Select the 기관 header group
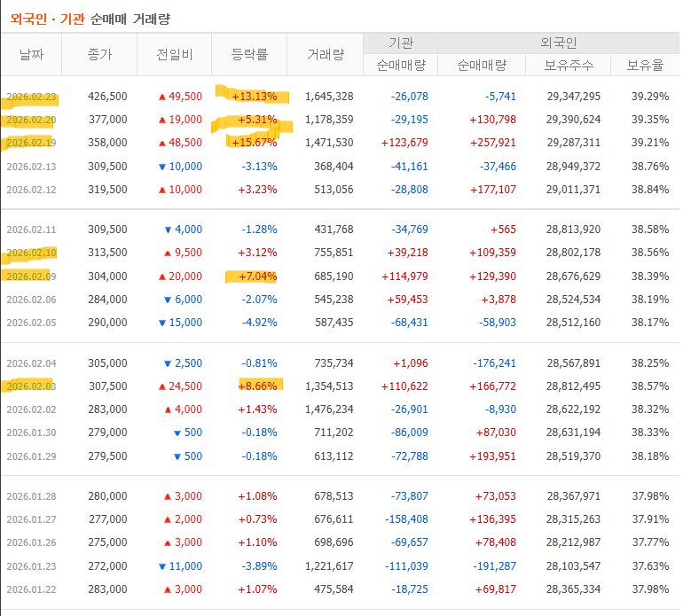Screen dimensions: 683x616 pyautogui.click(x=400, y=43)
